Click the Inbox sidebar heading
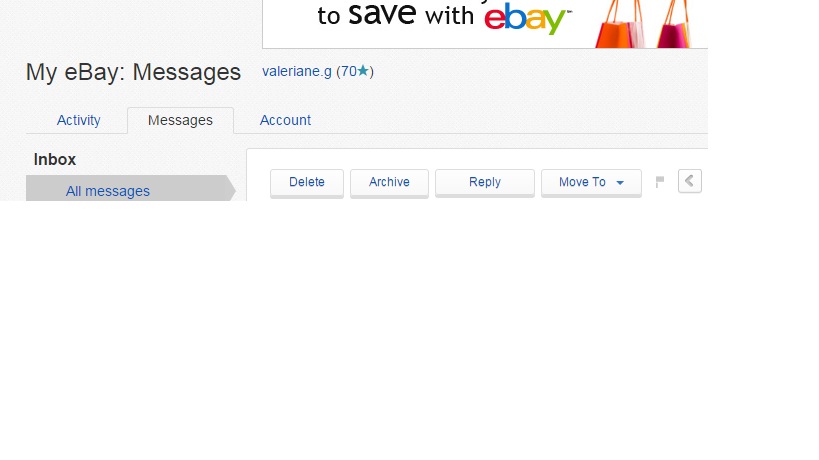This screenshot has height=460, width=819. [55, 159]
